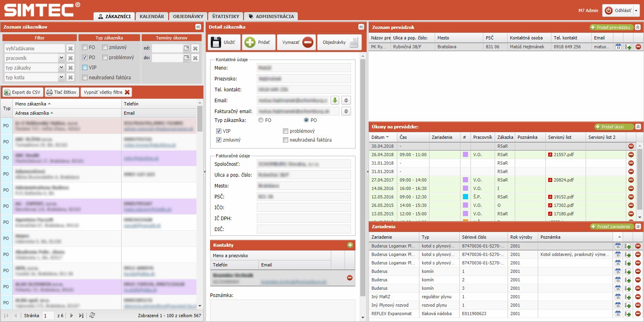Image resolution: width=644 pixels, height=322 pixels.
Task: Click the purple color tag on 26.04.2018 row
Action: (x=465, y=155)
